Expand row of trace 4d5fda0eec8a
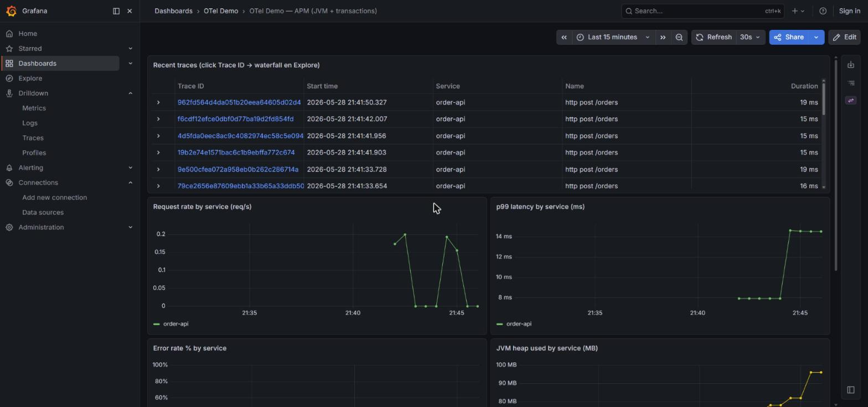This screenshot has height=407, width=868. [158, 136]
